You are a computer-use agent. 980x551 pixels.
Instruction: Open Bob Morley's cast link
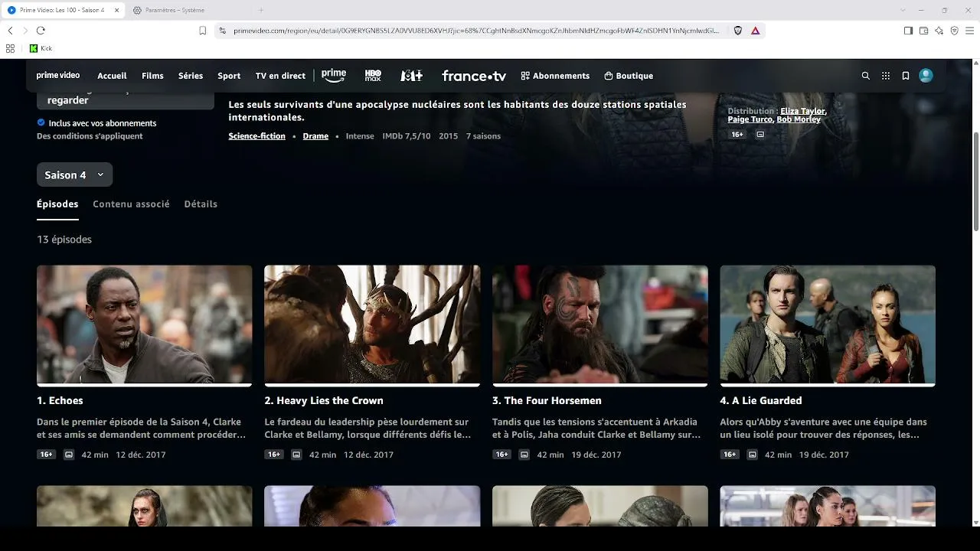point(799,119)
